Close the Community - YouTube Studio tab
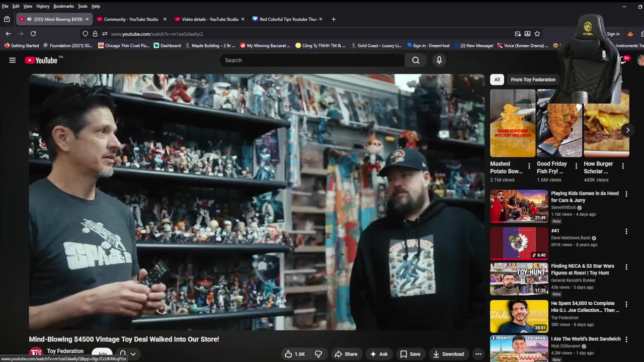The width and height of the screenshot is (644, 362). (x=165, y=19)
